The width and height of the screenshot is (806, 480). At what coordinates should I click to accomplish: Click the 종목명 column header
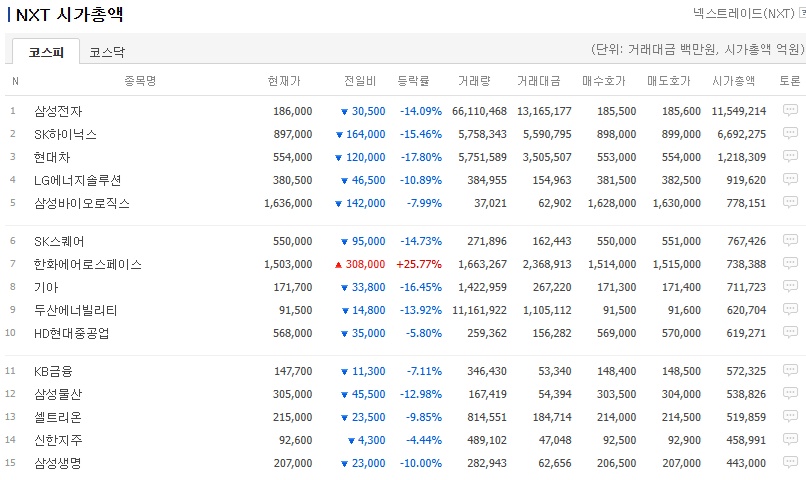(140, 81)
